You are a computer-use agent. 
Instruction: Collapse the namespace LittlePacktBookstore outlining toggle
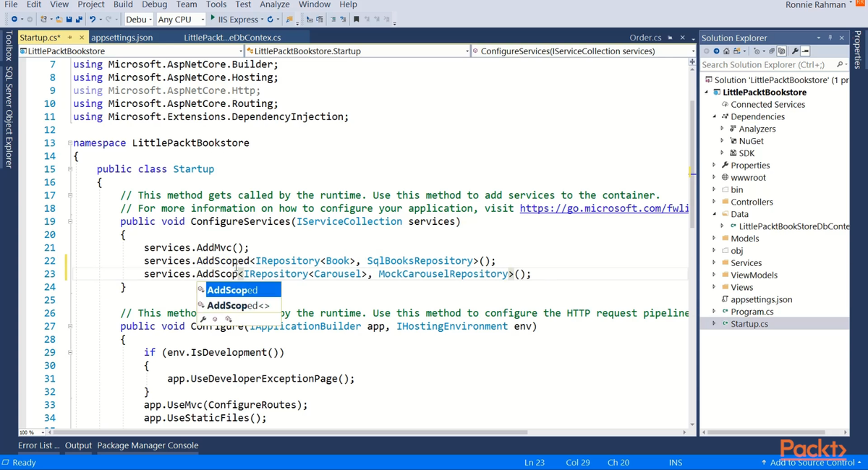(x=69, y=143)
